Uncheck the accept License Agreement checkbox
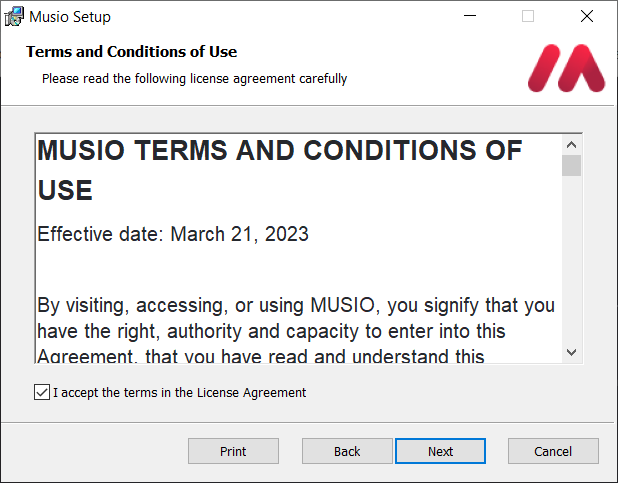 [x=41, y=393]
